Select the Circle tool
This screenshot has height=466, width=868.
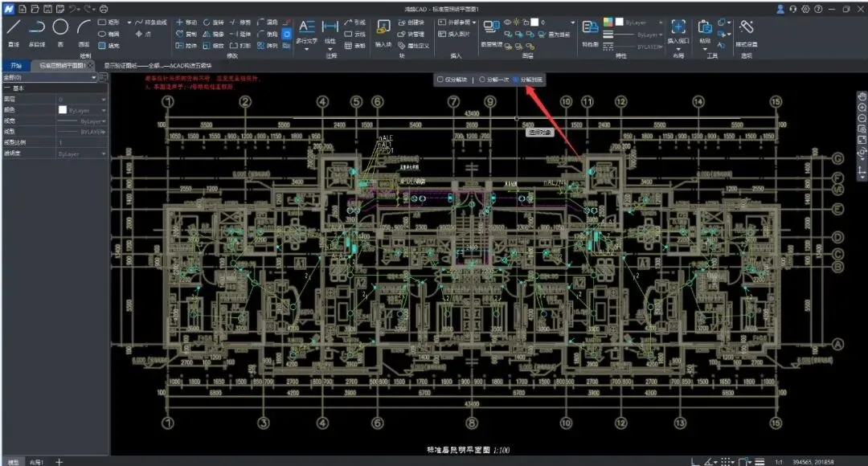click(60, 32)
